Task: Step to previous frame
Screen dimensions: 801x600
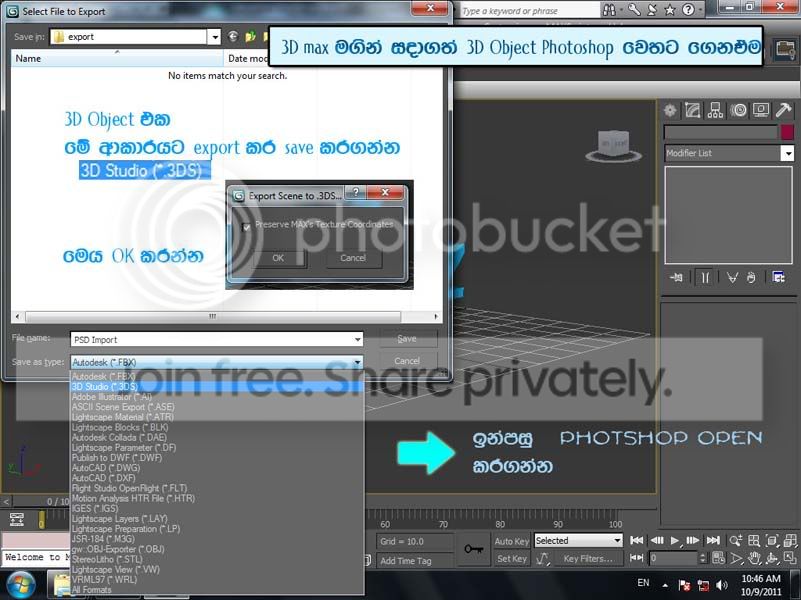Action: [656, 540]
